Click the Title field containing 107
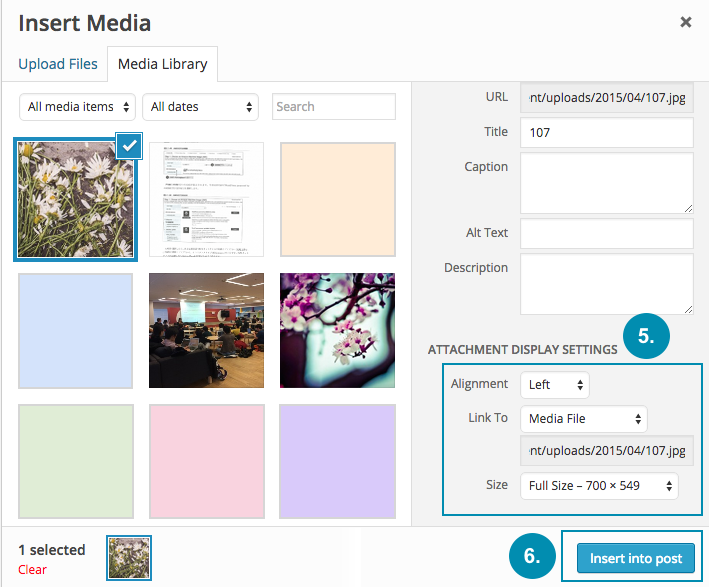The image size is (709, 587). (606, 132)
